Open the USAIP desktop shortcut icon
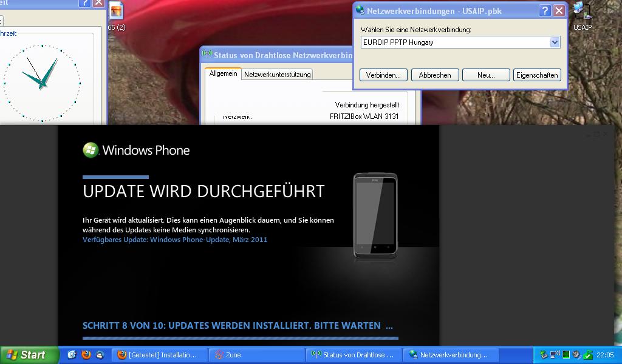 click(583, 16)
